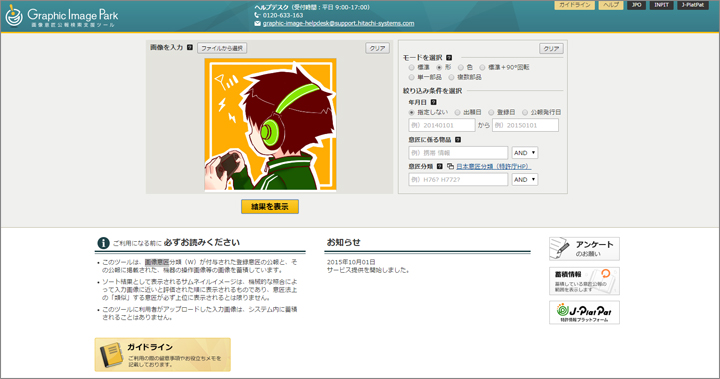Click the external window icon before 日本意匠分類 link
This screenshot has width=720, height=379.
pos(450,166)
